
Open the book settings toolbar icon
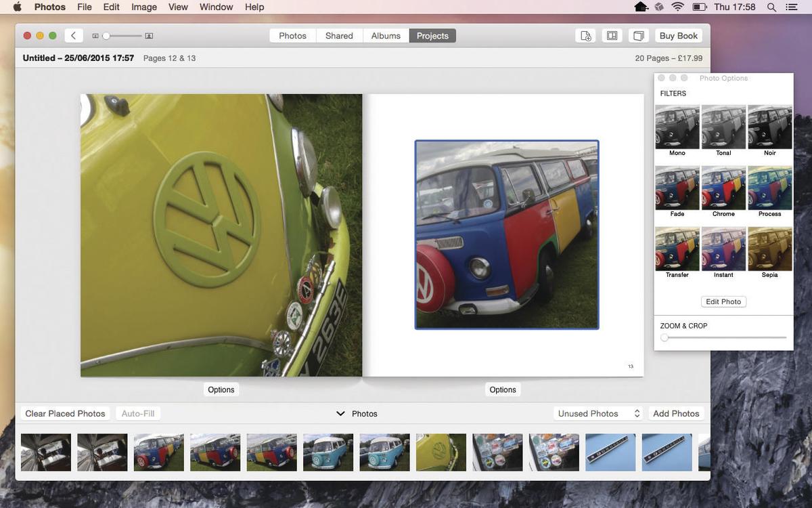637,36
